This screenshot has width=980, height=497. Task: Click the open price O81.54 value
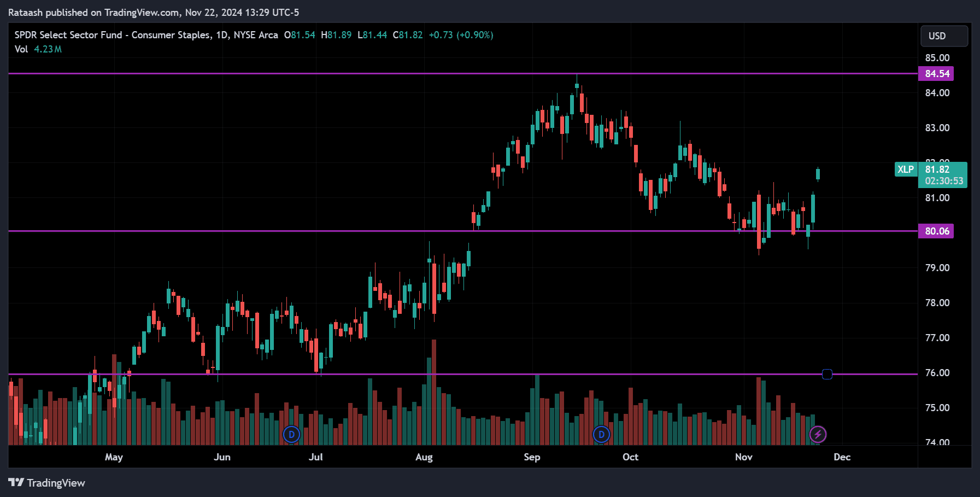point(300,35)
